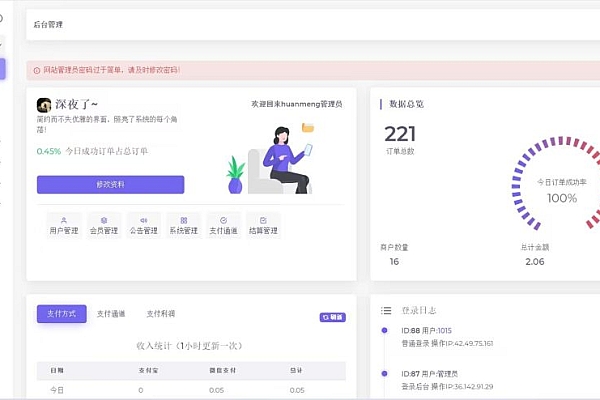Click the 今日 row label
The height and width of the screenshot is (400, 600).
[57, 390]
